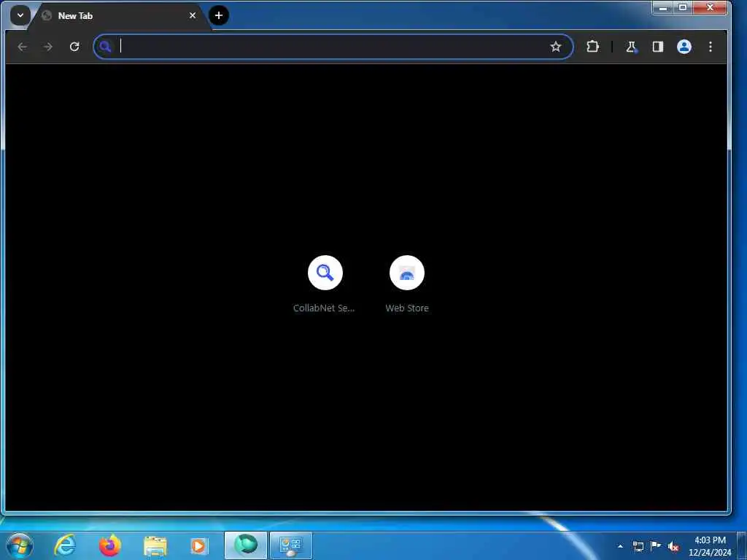The height and width of the screenshot is (560, 747).
Task: Open the three-dot browser menu
Action: pos(711,47)
